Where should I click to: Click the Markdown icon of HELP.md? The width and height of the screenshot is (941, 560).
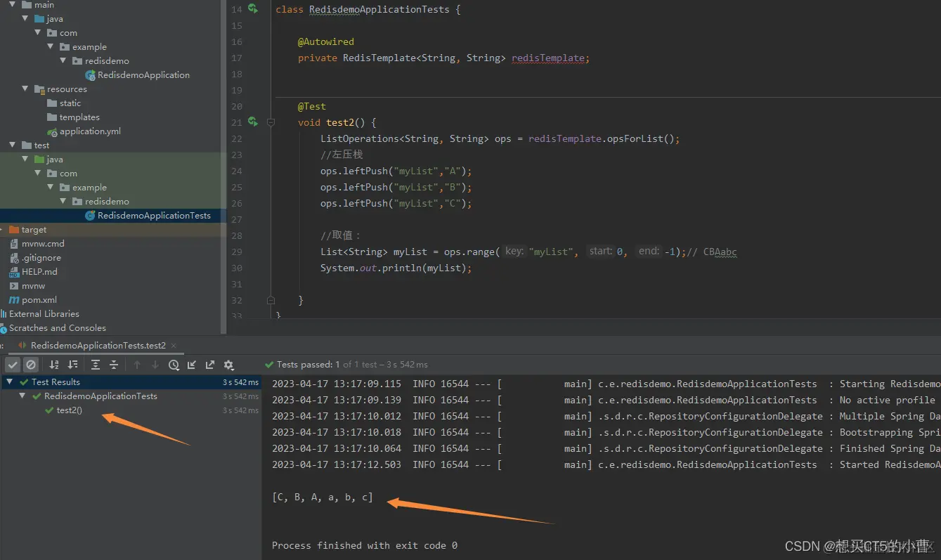point(14,272)
